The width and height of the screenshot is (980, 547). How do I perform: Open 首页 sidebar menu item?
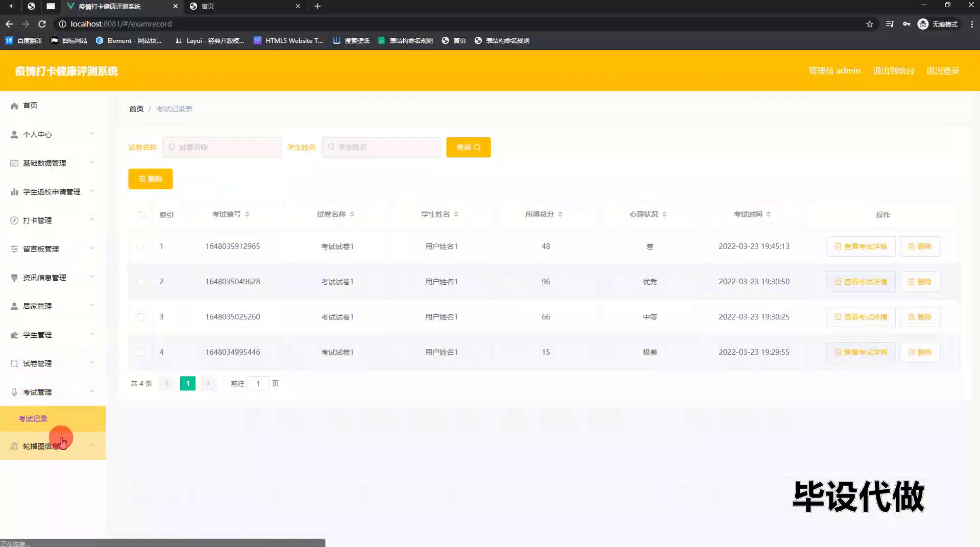tap(53, 106)
